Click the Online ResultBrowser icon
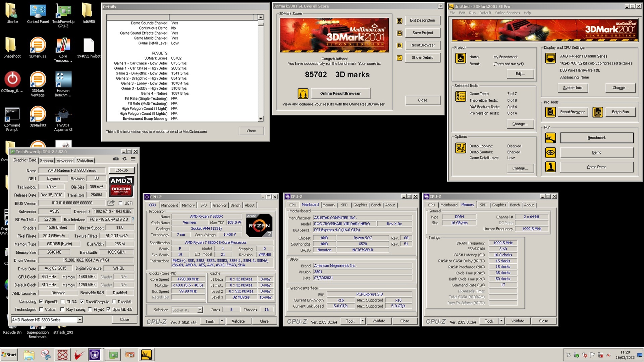Image resolution: width=644 pixels, height=362 pixels. tap(303, 94)
